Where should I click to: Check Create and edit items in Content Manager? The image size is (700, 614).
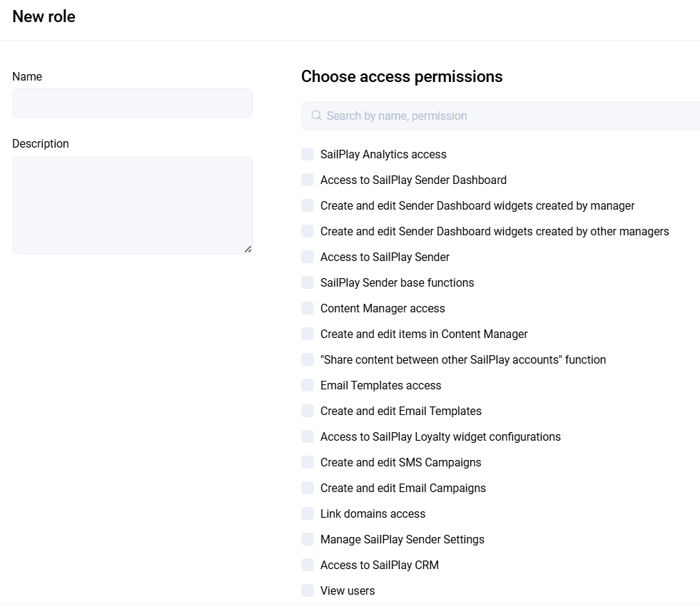click(308, 334)
